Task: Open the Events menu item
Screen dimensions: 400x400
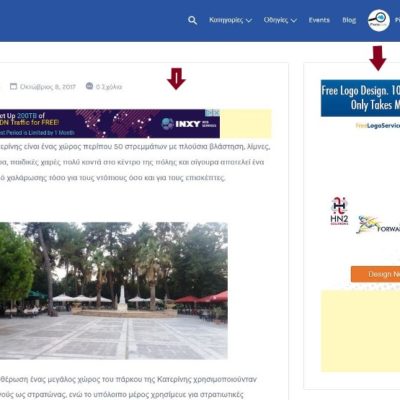Action: tap(319, 20)
